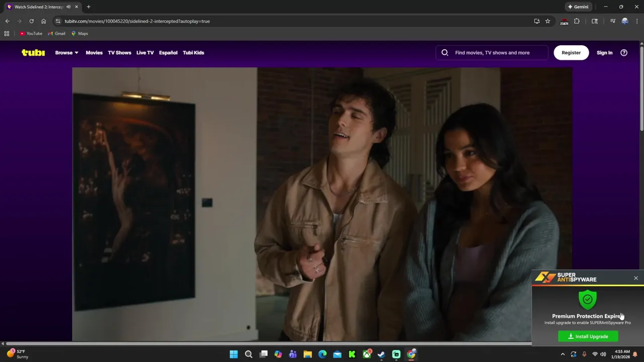The height and width of the screenshot is (362, 644).
Task: Close the SUPERAntiSpyware popup
Action: pos(636,278)
